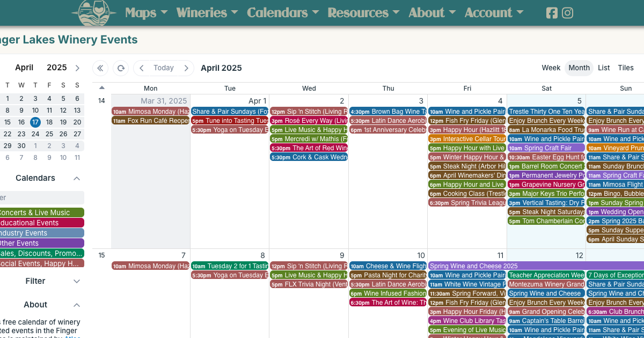Switch to the List view tab
The width and height of the screenshot is (644, 338).
pos(604,68)
